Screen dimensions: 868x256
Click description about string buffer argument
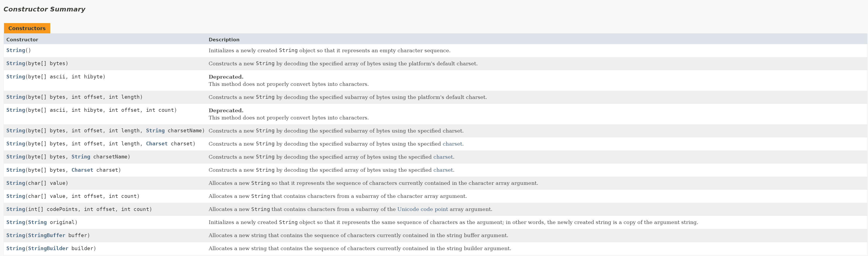[358, 235]
